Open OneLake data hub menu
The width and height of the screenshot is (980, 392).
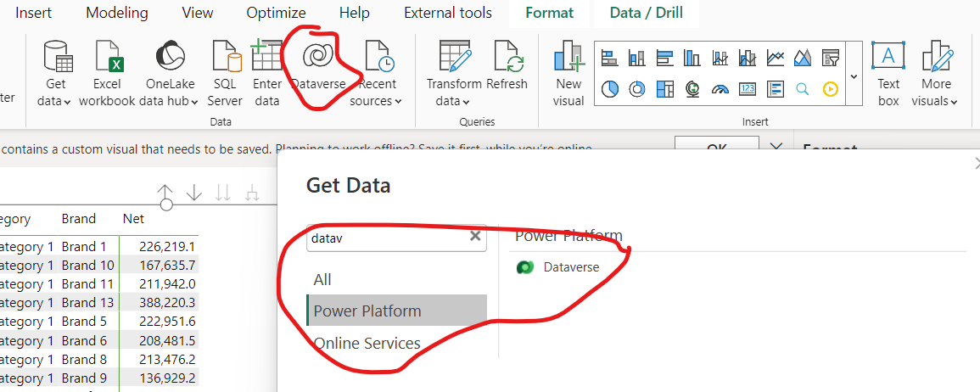point(169,73)
